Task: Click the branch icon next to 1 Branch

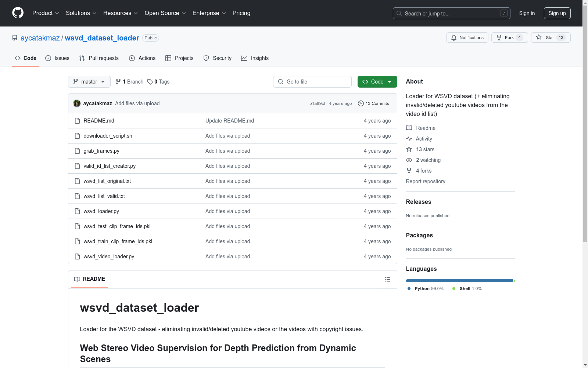Action: point(118,82)
